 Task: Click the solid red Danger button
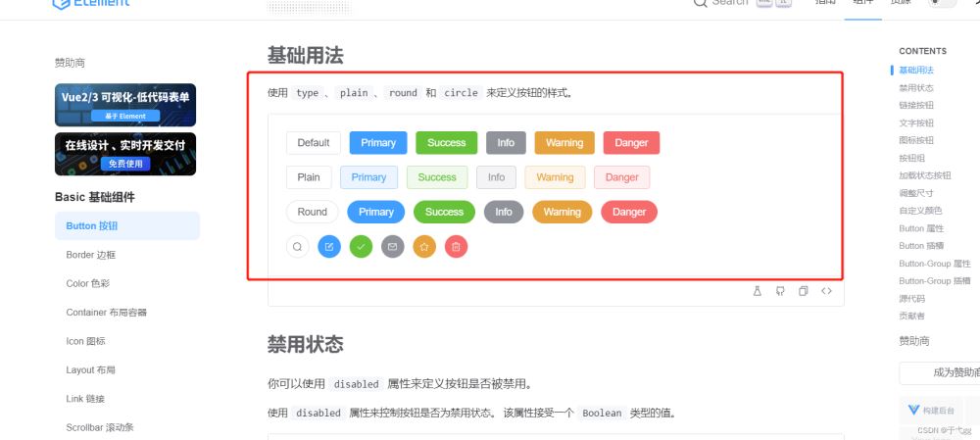(631, 142)
